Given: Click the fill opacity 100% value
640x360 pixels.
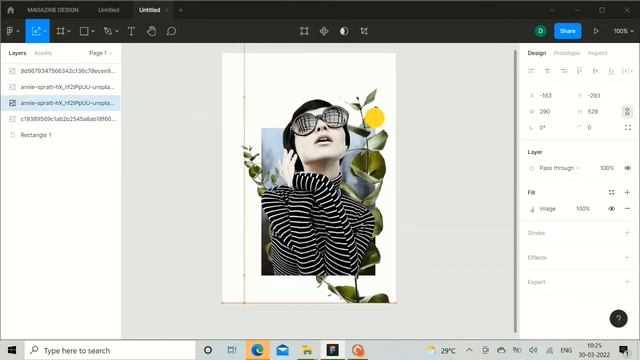Looking at the screenshot, I should coord(583,209).
